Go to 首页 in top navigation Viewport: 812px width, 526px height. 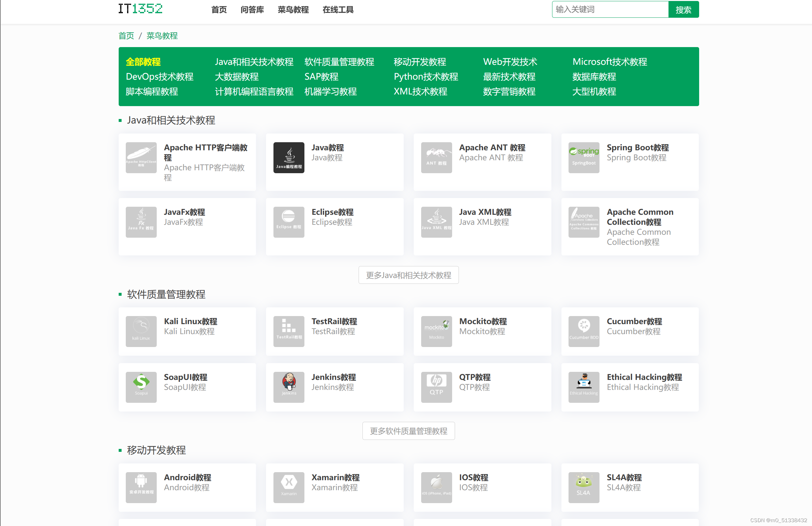point(219,10)
